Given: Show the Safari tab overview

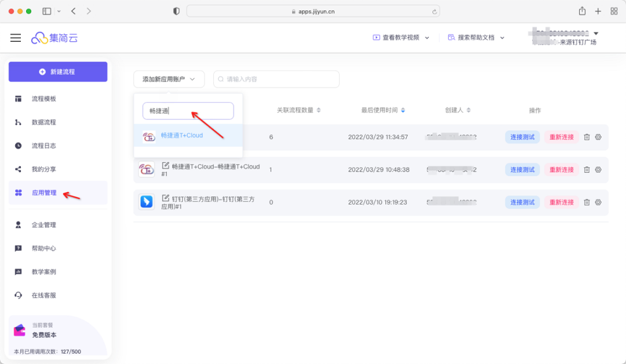Looking at the screenshot, I should 614,11.
